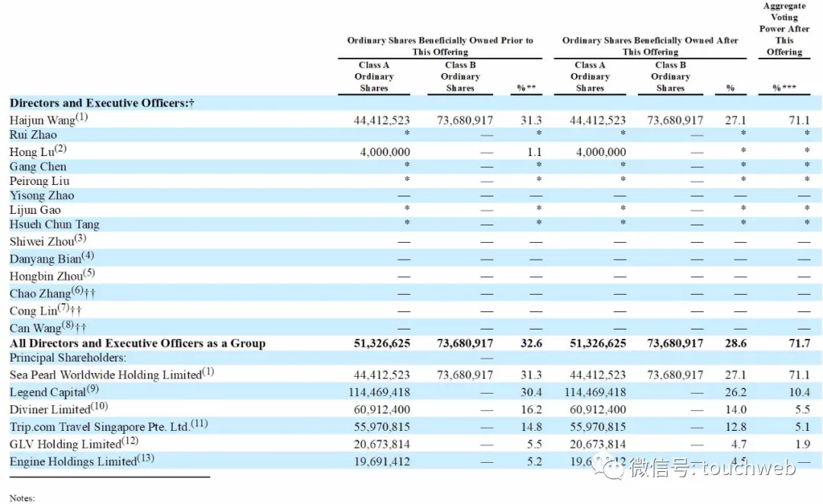Select the Danyang Bian row label
The image size is (823, 504).
[46, 259]
